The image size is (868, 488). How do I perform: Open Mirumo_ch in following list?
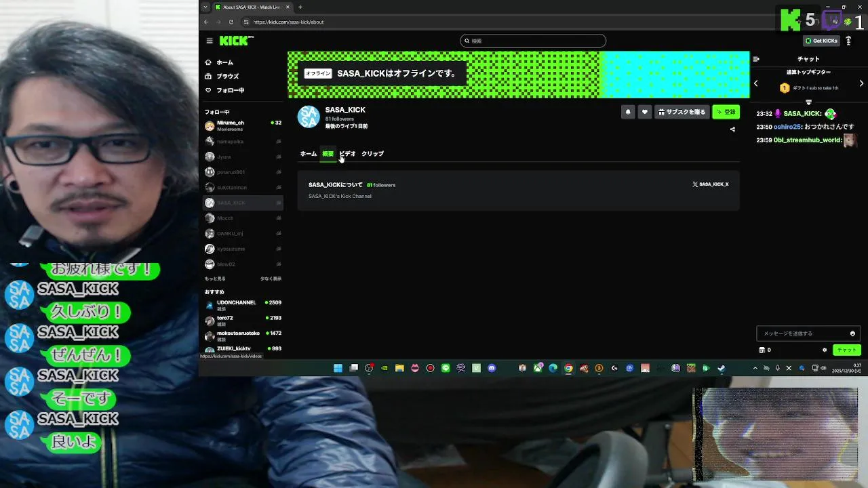243,125
